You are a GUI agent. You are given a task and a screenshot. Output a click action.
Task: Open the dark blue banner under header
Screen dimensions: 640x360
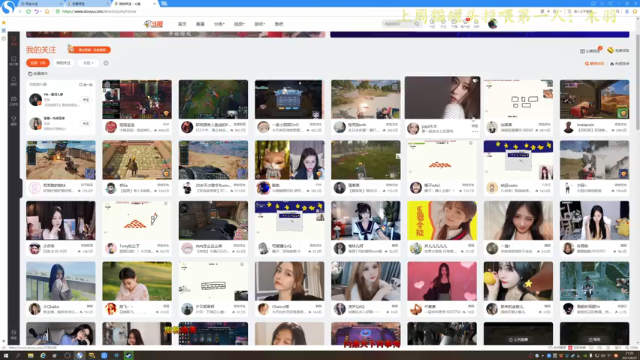pyautogui.click(x=480, y=35)
